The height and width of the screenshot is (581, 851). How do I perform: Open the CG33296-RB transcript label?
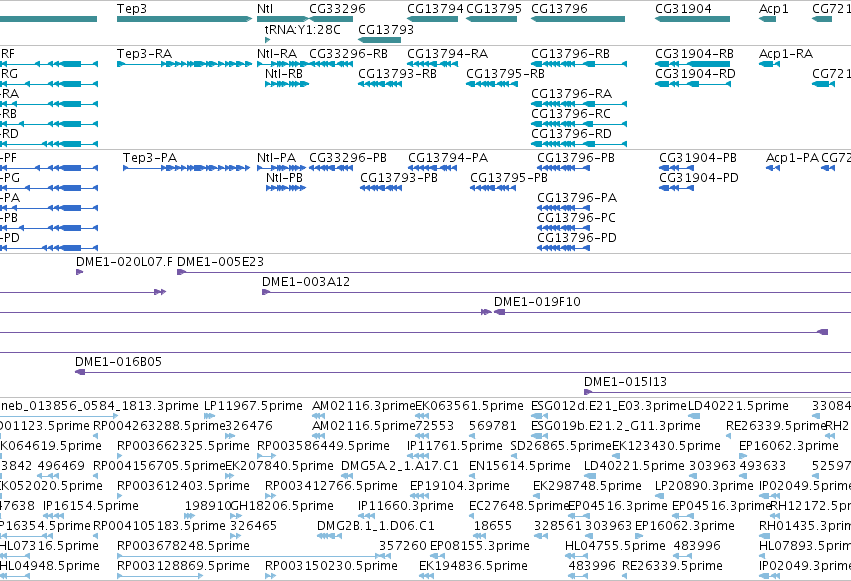coord(348,54)
